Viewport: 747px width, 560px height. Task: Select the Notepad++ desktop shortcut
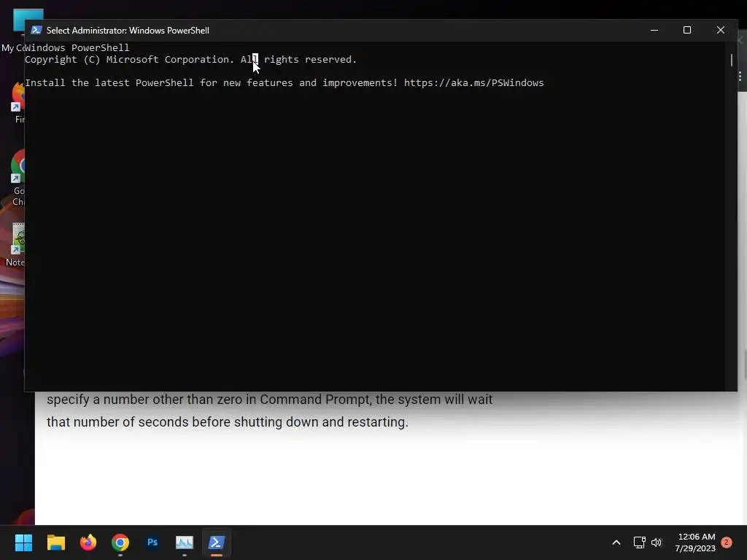(16, 245)
